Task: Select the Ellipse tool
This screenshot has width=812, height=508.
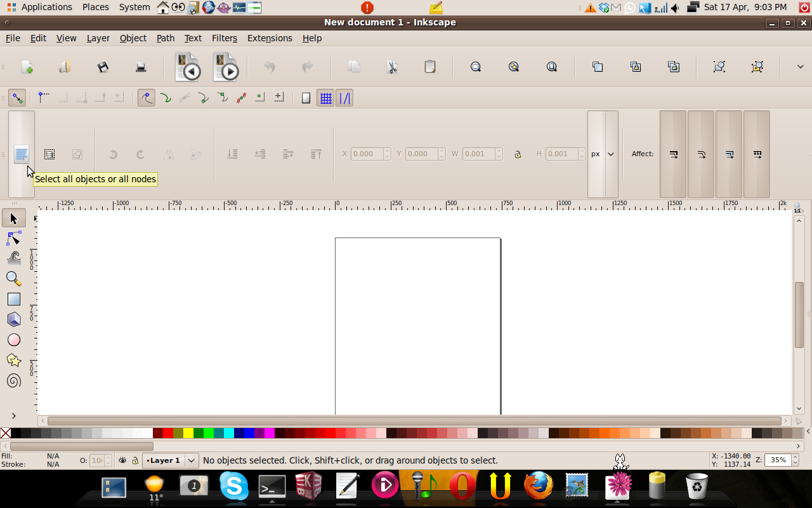Action: coord(14,340)
